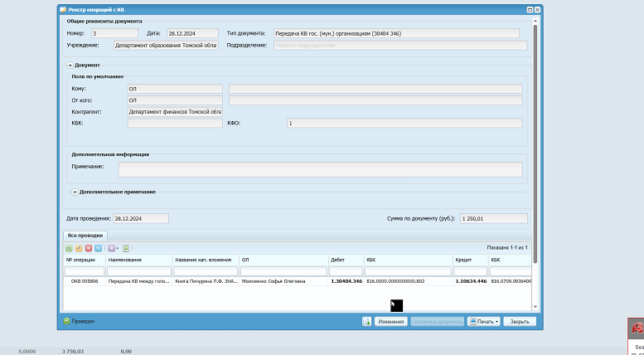Click the empty КБК field in defaults
Screen dimensions: 644x355
tap(175, 123)
